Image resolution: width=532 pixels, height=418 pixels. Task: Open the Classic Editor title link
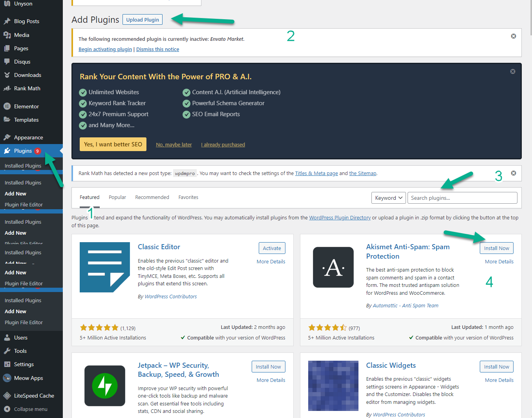159,247
